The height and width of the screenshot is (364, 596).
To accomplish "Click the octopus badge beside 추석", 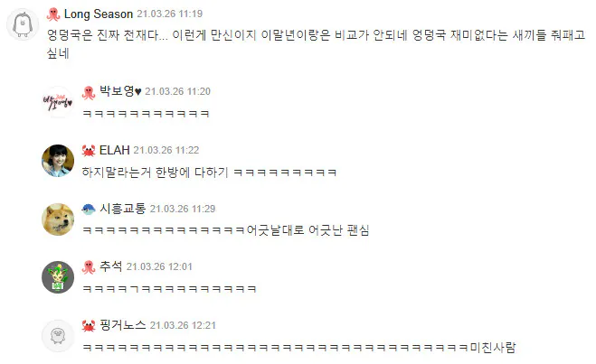I will pyautogui.click(x=89, y=267).
